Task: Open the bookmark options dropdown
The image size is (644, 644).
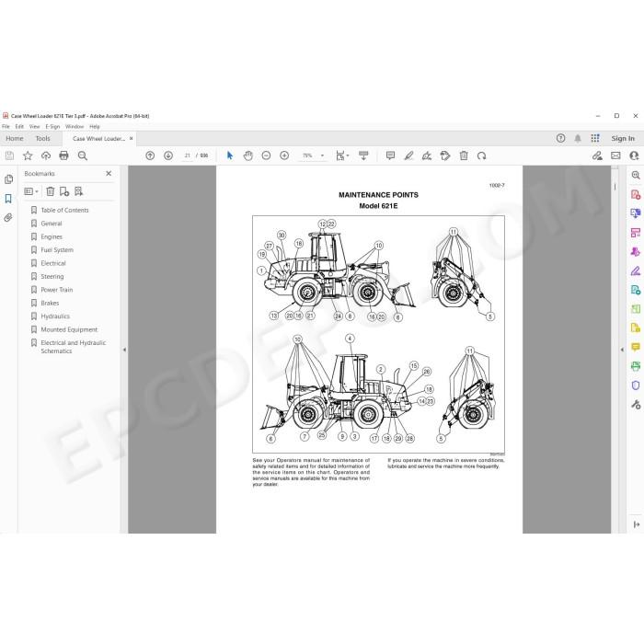Action: click(x=31, y=191)
